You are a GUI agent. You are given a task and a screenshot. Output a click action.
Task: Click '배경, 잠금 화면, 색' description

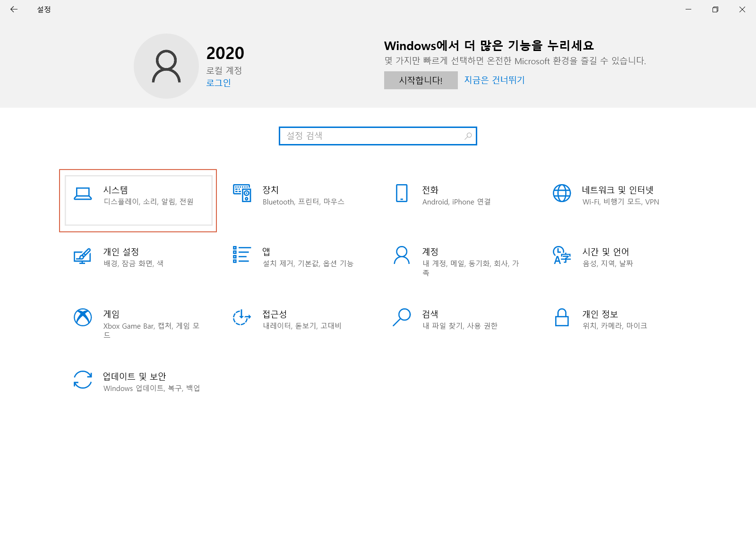tap(133, 263)
